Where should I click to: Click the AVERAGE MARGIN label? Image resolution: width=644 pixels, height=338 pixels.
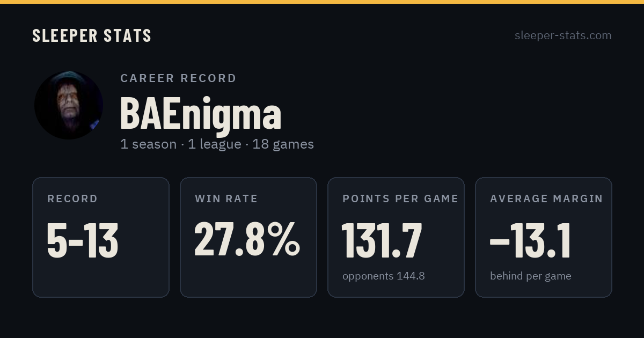coord(546,199)
